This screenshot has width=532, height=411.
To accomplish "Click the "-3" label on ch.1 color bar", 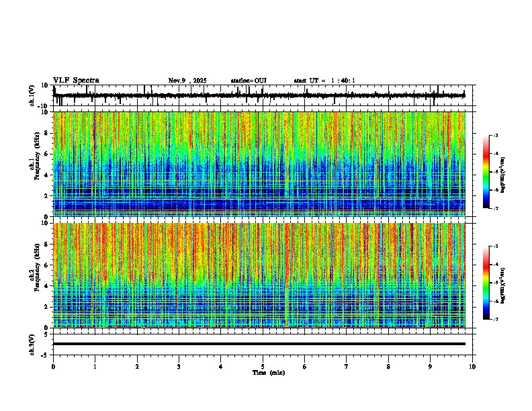I will pos(495,135).
